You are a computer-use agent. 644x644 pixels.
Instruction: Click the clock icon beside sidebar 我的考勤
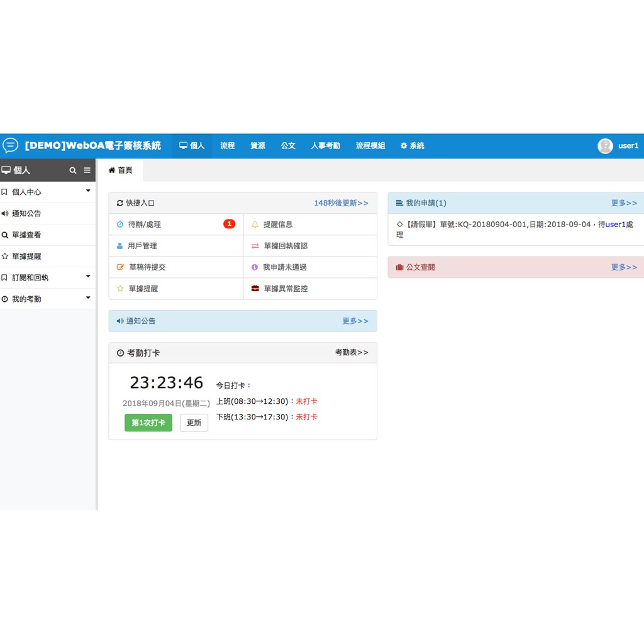tap(4, 299)
